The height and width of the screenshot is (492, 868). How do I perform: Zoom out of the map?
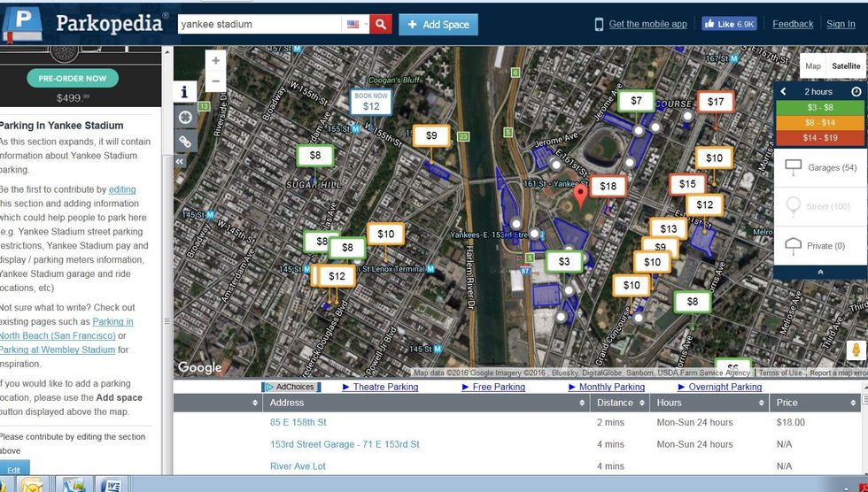click(x=215, y=82)
